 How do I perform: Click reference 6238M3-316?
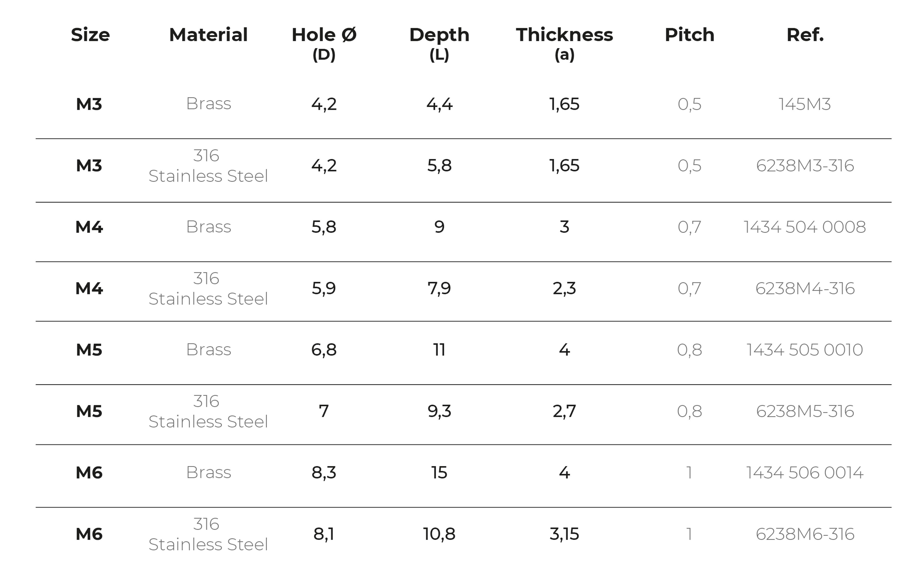pos(805,166)
